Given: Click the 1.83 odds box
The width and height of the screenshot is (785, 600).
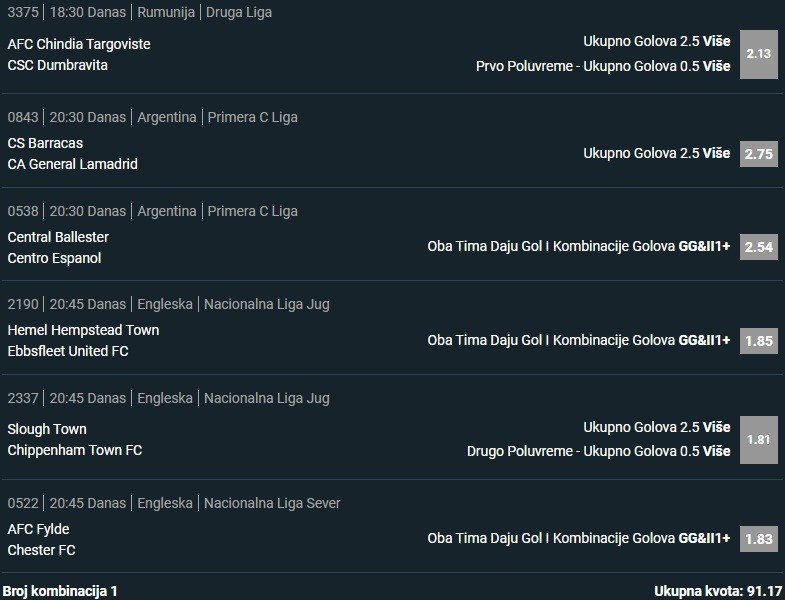Looking at the screenshot, I should point(759,539).
